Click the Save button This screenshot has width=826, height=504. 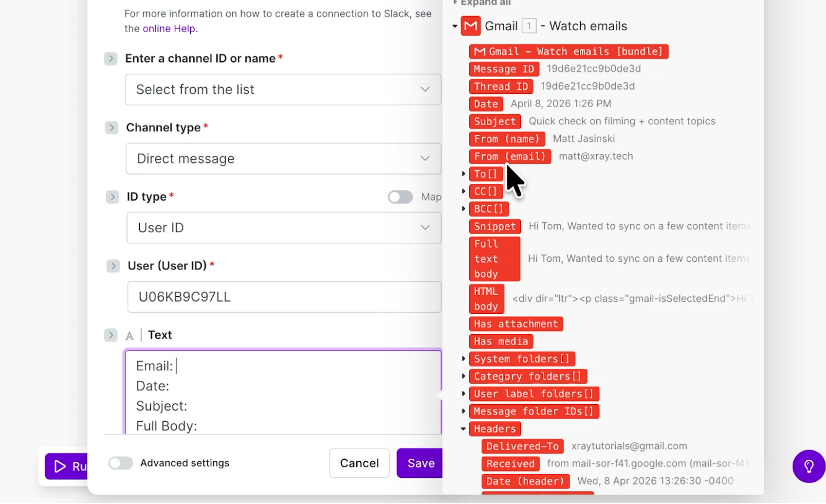[x=420, y=463]
